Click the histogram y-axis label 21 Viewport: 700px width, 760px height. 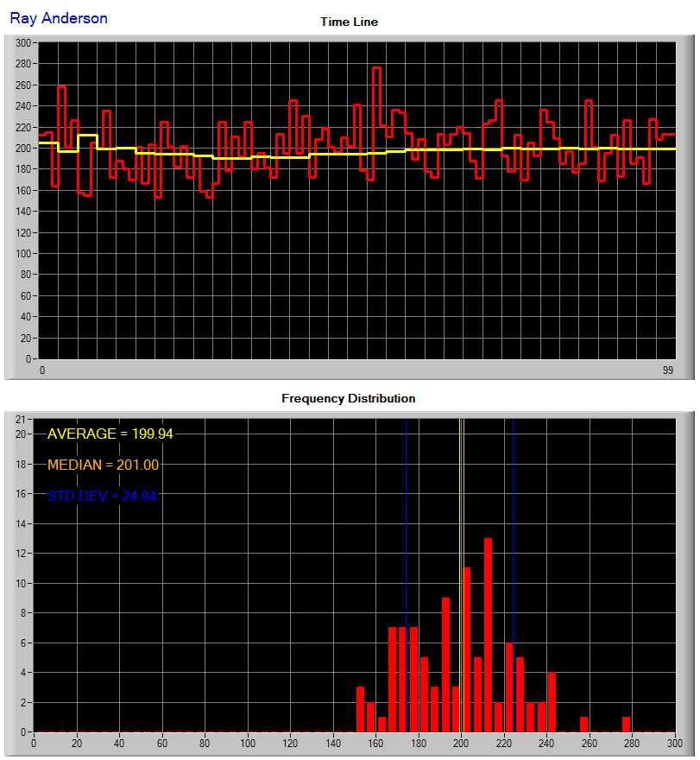[x=21, y=420]
